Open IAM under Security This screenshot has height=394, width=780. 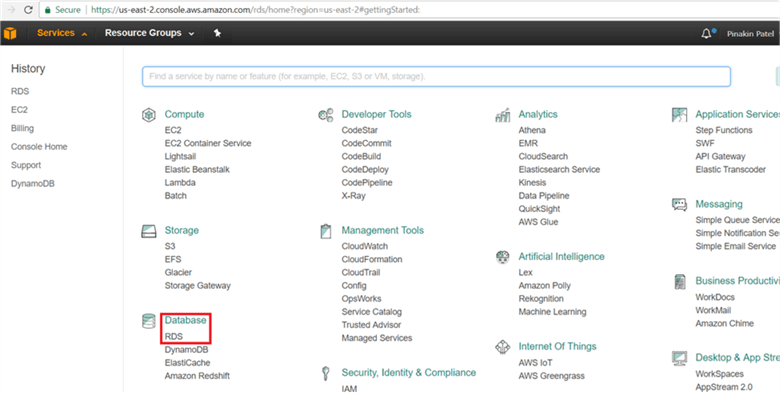349,389
